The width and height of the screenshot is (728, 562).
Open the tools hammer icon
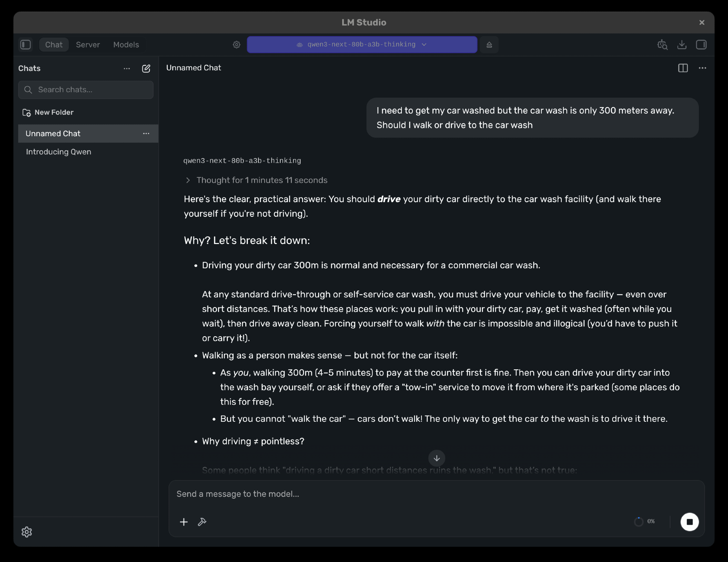coord(202,522)
